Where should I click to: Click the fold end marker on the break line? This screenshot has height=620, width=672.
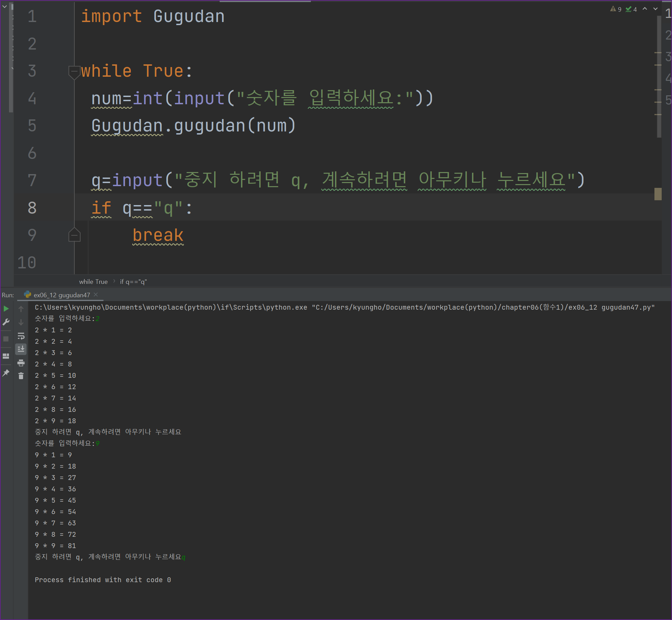[x=74, y=235]
